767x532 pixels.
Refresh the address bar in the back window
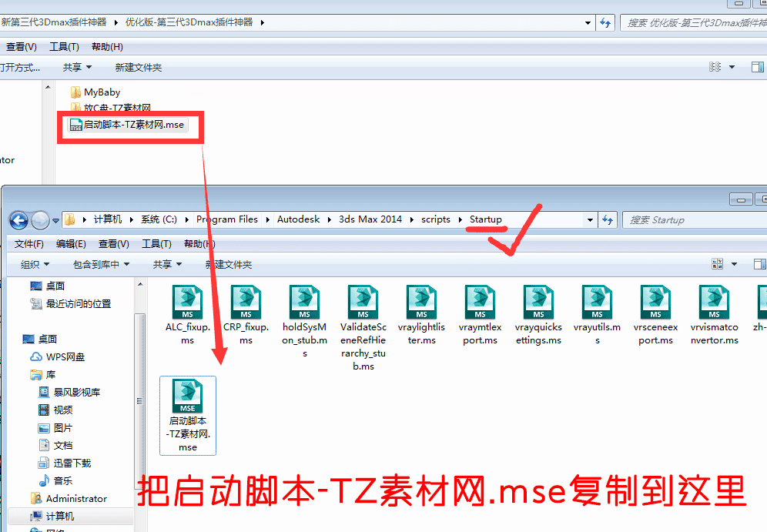(605, 22)
